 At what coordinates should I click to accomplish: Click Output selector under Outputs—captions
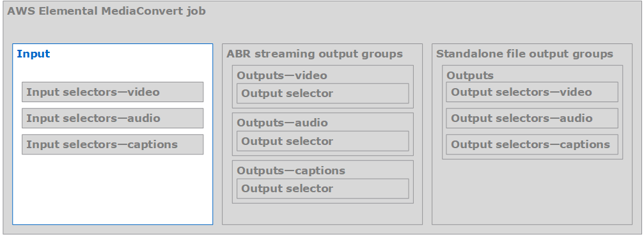click(x=323, y=188)
